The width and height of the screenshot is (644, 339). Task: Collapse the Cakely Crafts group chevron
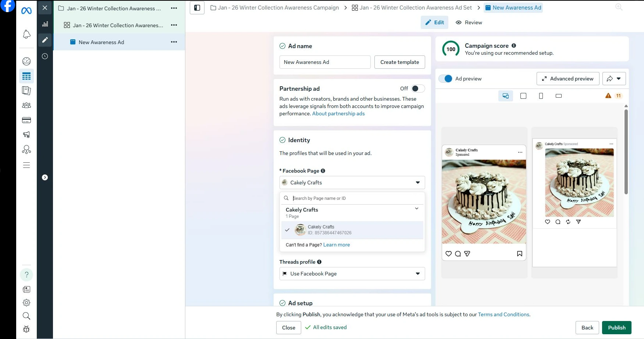[417, 209]
